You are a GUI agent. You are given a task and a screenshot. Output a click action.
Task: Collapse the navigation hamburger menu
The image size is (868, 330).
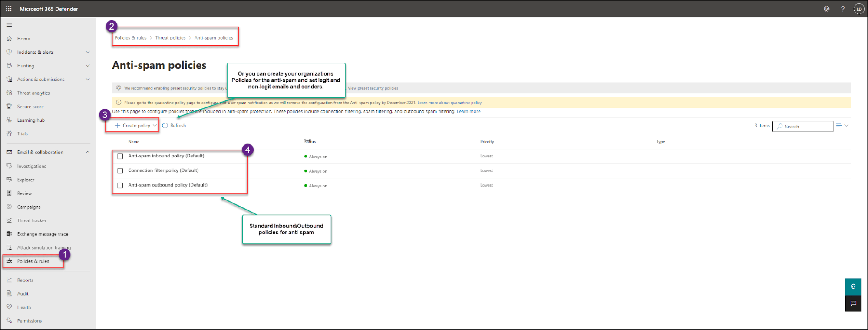[x=9, y=25]
